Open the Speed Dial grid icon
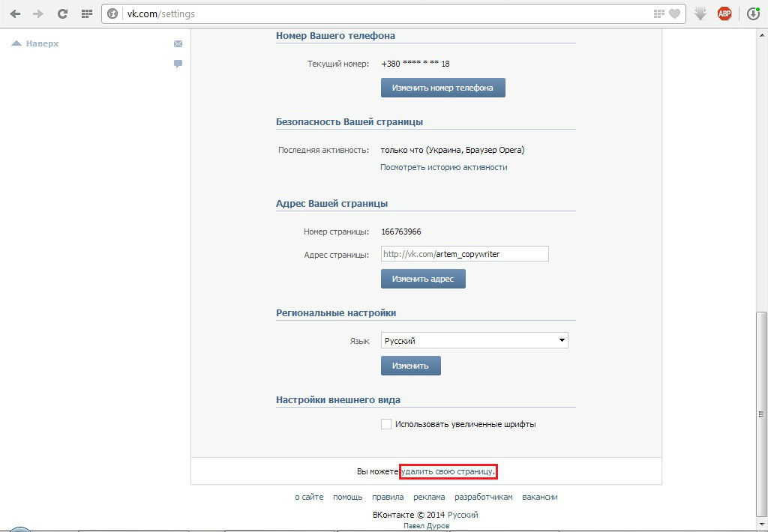 87,13
